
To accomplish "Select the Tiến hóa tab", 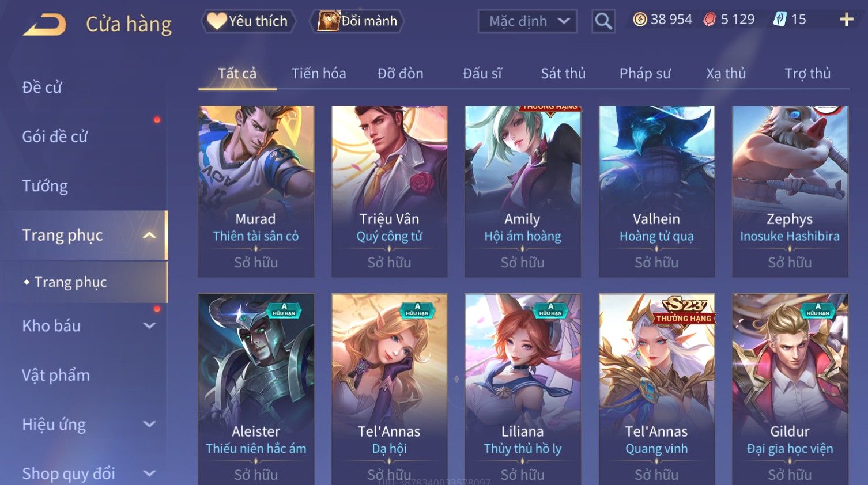I will (319, 74).
